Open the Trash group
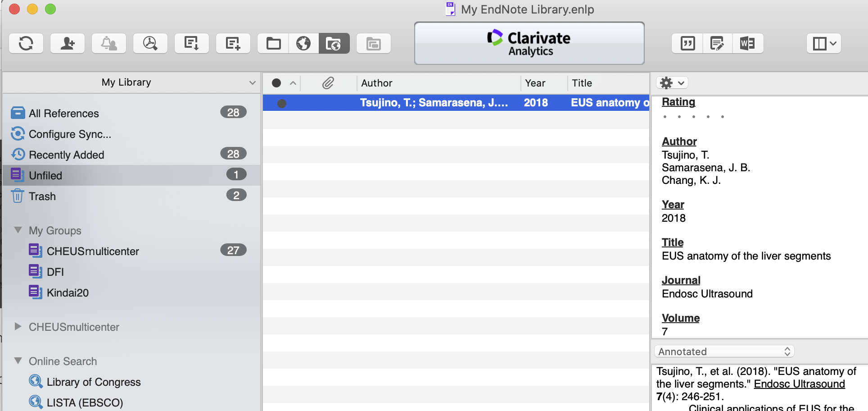 131,196
